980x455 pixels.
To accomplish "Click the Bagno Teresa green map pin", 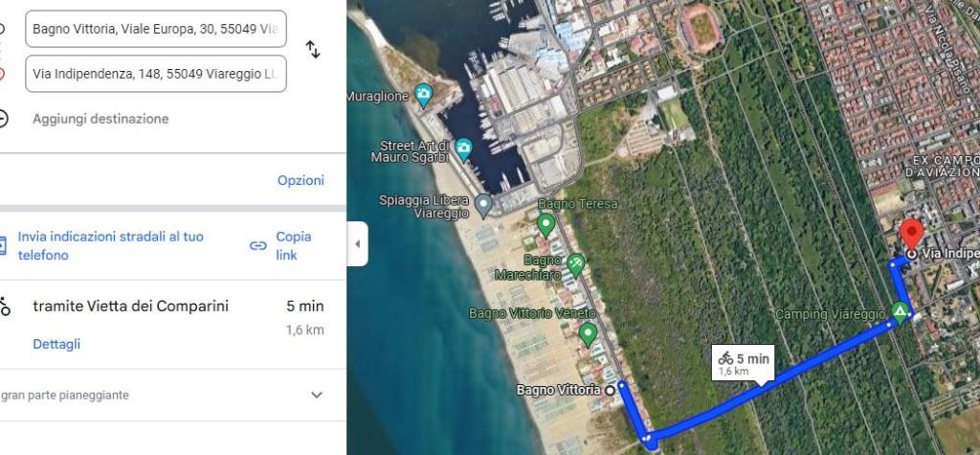I will point(546,224).
